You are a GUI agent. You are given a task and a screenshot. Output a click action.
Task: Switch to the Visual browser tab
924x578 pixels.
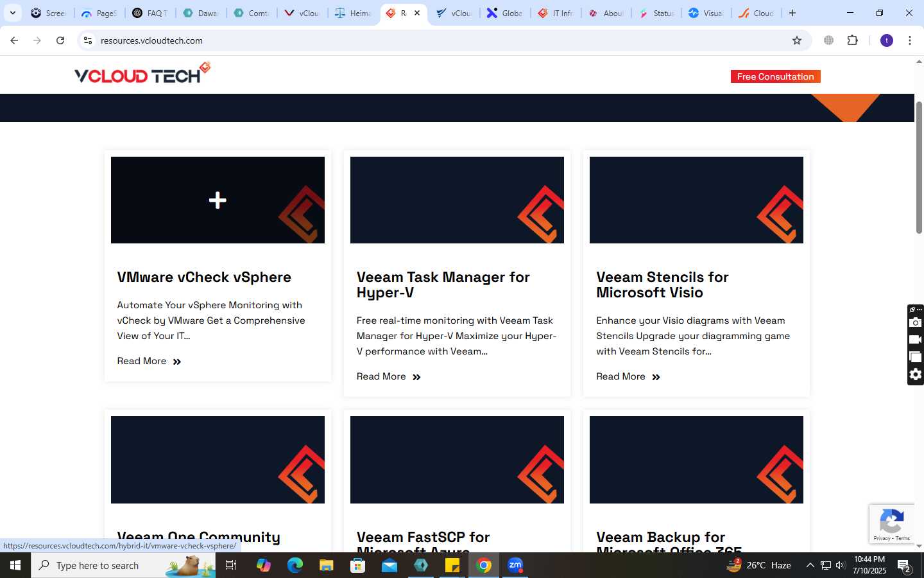[706, 13]
